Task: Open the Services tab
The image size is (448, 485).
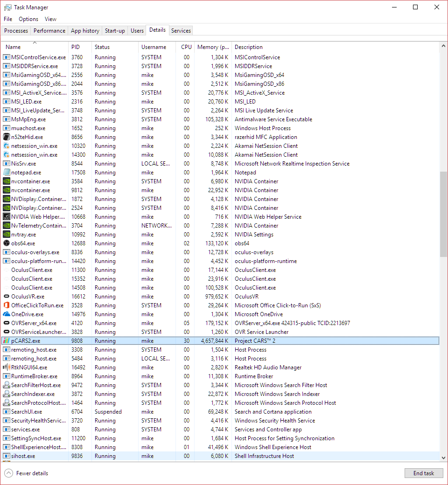Action: point(181,31)
